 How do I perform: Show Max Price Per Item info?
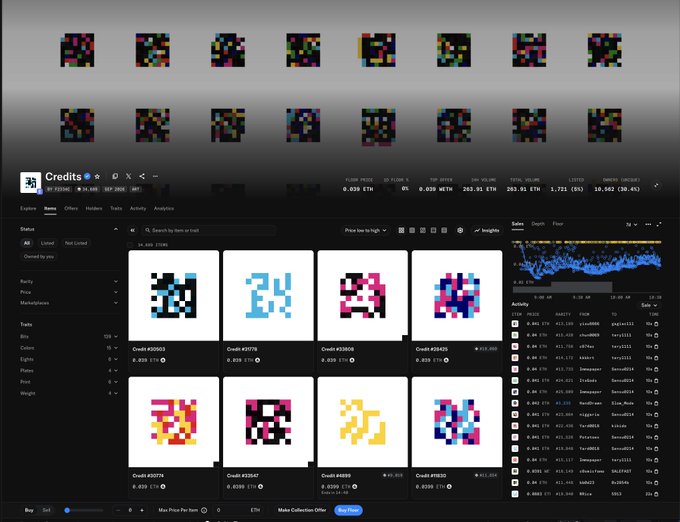pos(204,510)
